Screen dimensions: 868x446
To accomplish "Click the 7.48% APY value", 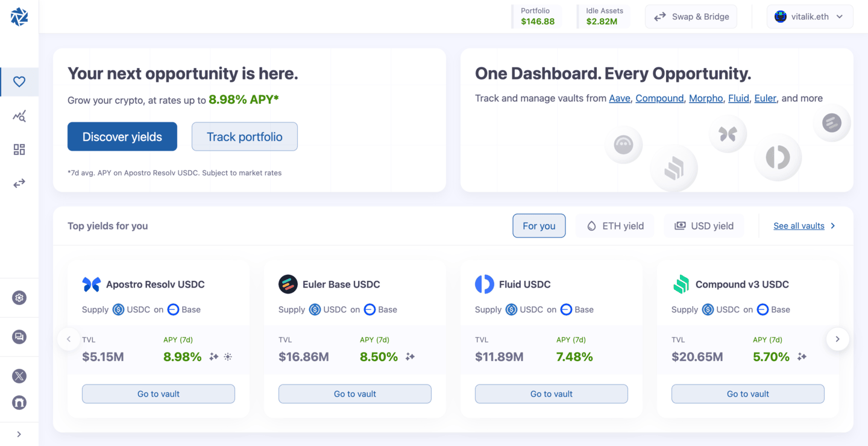I will (x=574, y=357).
